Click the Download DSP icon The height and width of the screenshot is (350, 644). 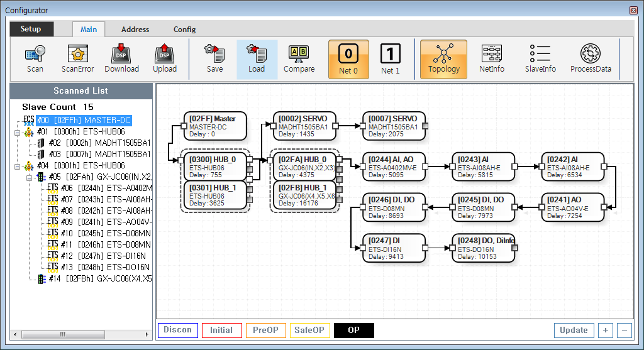tap(121, 59)
